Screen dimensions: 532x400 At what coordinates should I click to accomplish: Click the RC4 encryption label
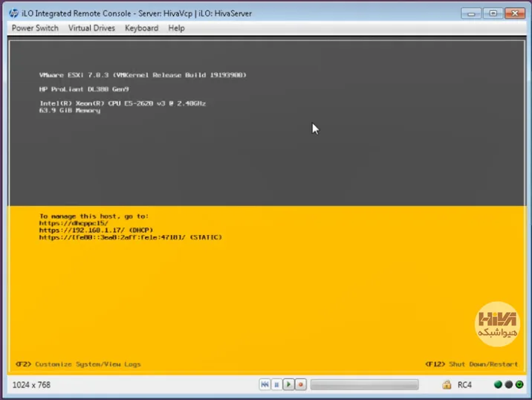(x=464, y=384)
